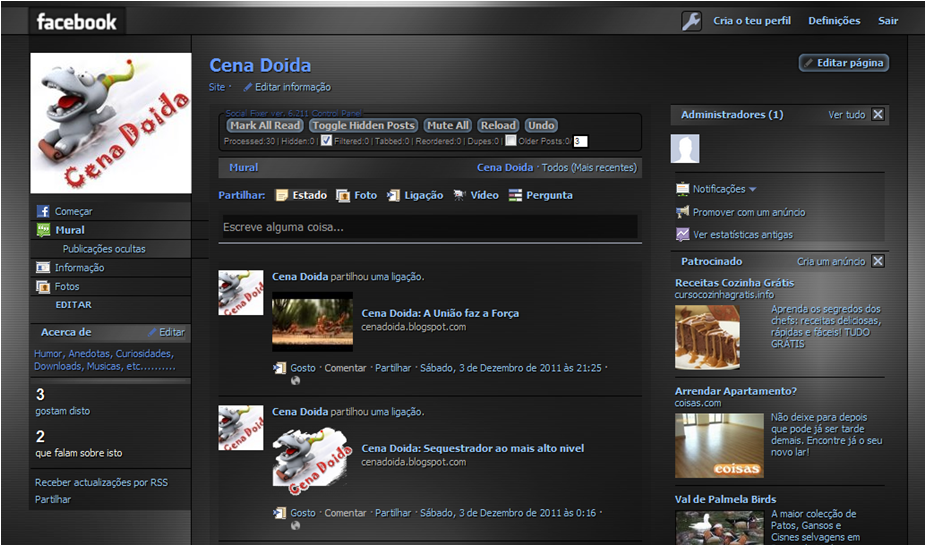Viewport: 926px width, 546px height.
Task: Click link icon under União faz a Força post
Action: pyautogui.click(x=279, y=368)
